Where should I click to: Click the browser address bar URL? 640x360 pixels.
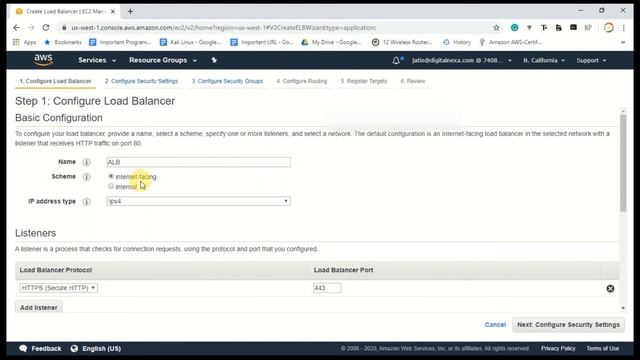point(224,28)
